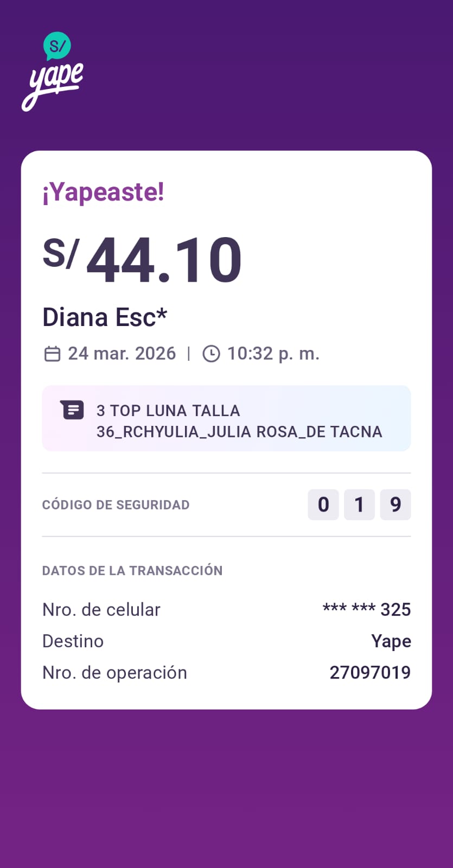Tap the masked phone number ending in 325
Screen dimensions: 453x868
click(x=367, y=609)
